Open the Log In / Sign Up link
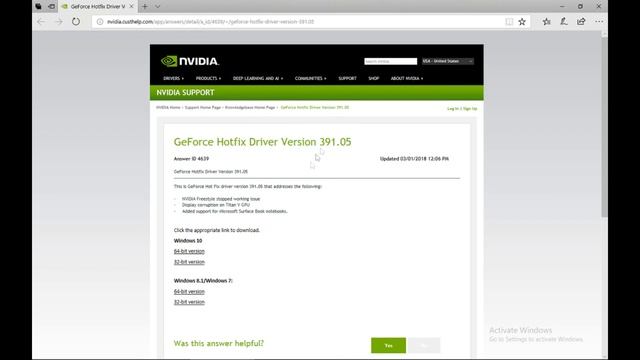 click(462, 109)
